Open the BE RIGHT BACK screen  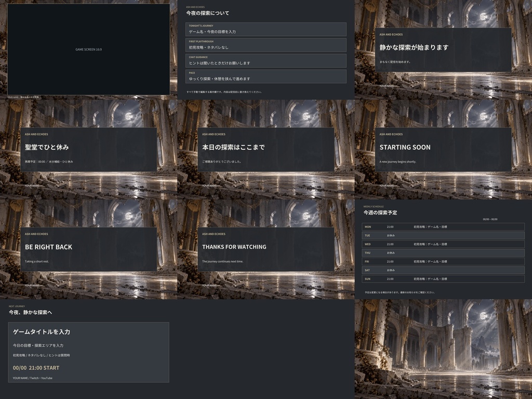point(88,249)
